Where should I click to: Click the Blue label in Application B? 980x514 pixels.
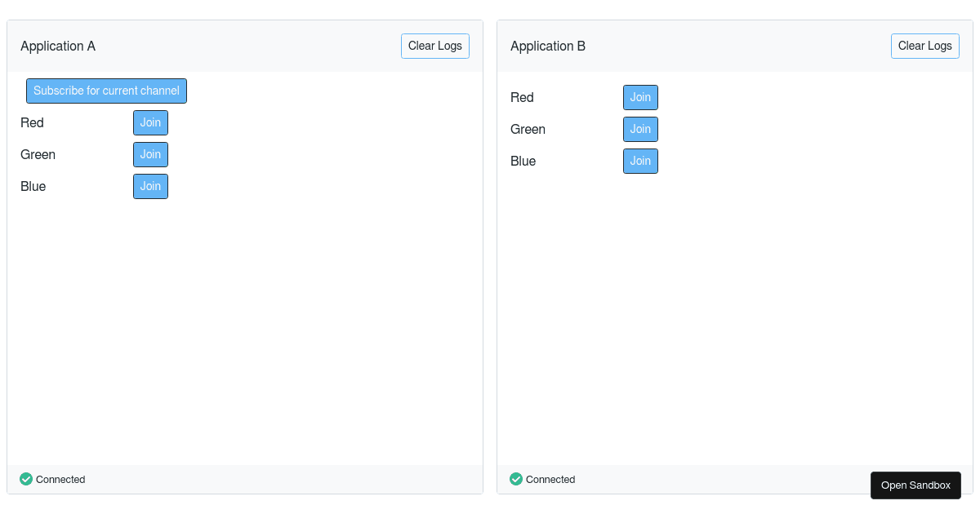pos(523,161)
